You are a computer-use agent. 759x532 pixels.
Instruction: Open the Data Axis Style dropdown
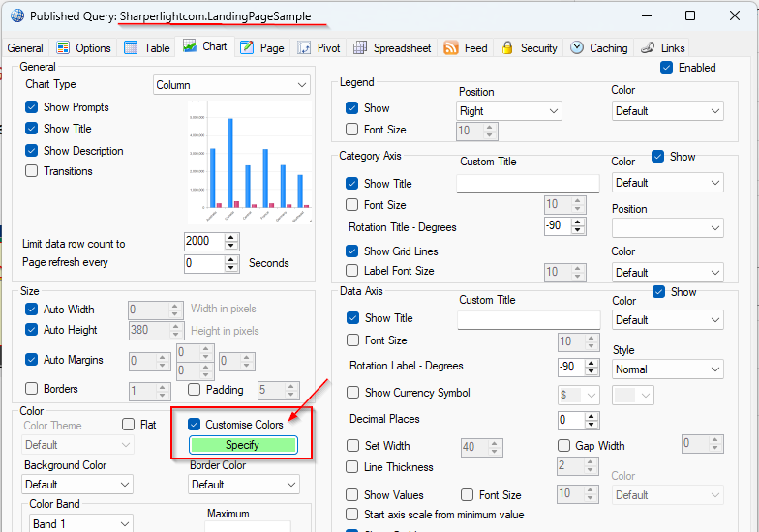click(x=668, y=369)
